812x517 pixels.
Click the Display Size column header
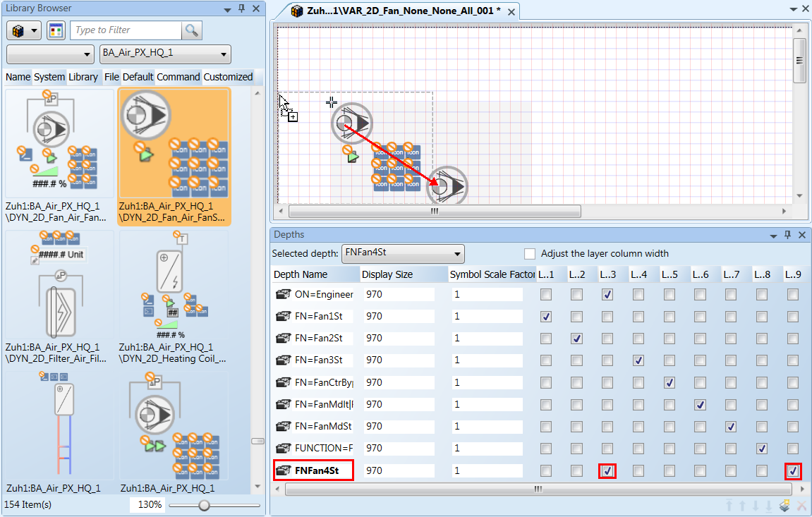(x=387, y=274)
